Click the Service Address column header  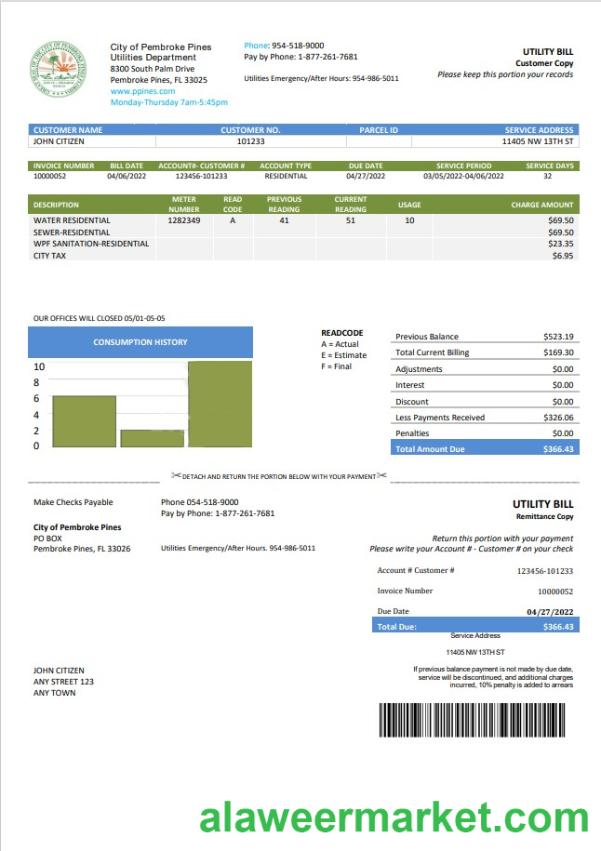coord(539,130)
